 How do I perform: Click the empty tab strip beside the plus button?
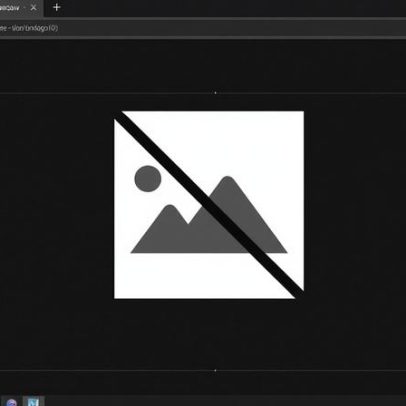(x=233, y=7)
